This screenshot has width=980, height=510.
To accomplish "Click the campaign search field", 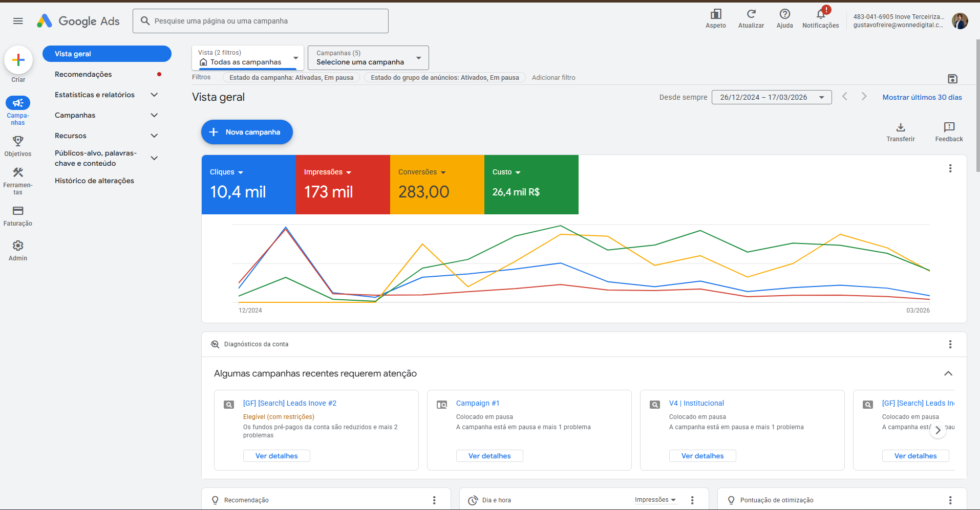I will click(260, 21).
